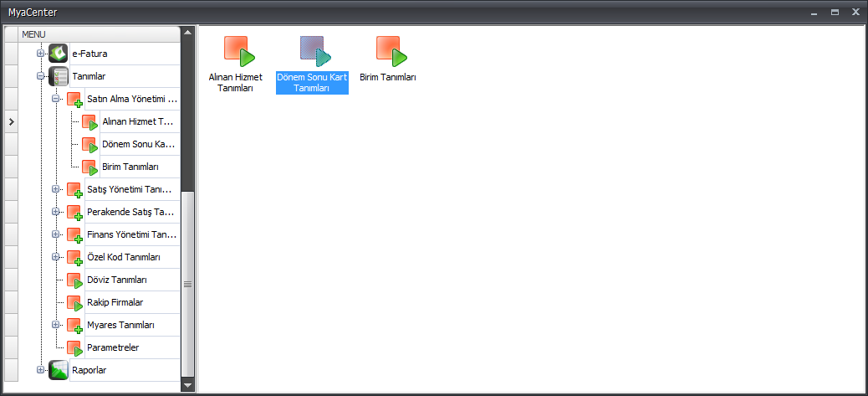Screen dimensions: 868x396
Task: Open Alınan Hizmet Tanımları large icon in content pane
Action: [239, 51]
